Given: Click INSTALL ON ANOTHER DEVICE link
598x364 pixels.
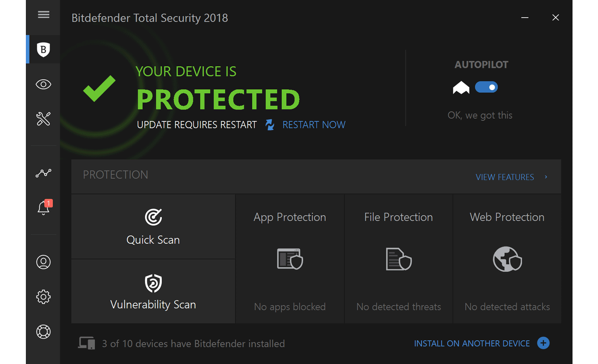Looking at the screenshot, I should (x=472, y=343).
